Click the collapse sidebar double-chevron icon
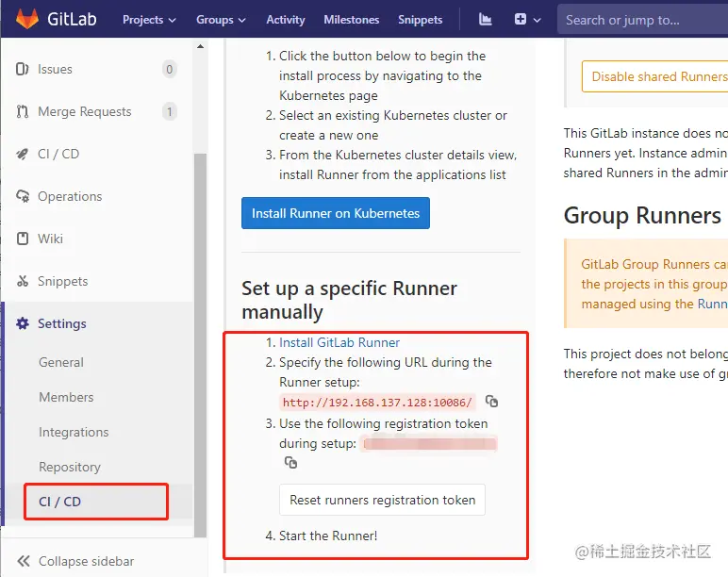 pyautogui.click(x=24, y=561)
